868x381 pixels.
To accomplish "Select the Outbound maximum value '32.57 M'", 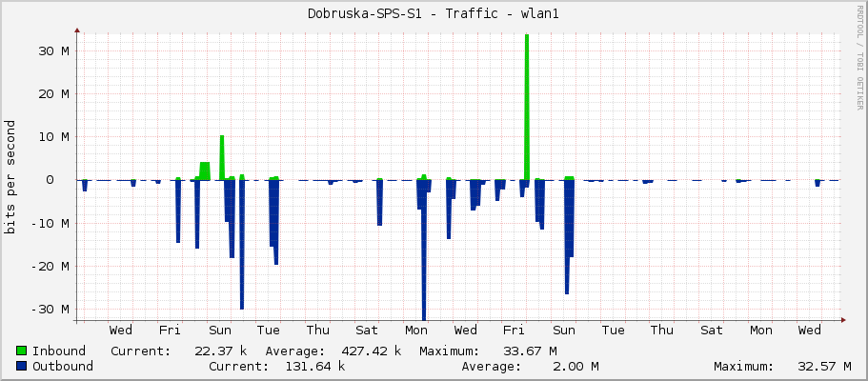I will 824,366.
